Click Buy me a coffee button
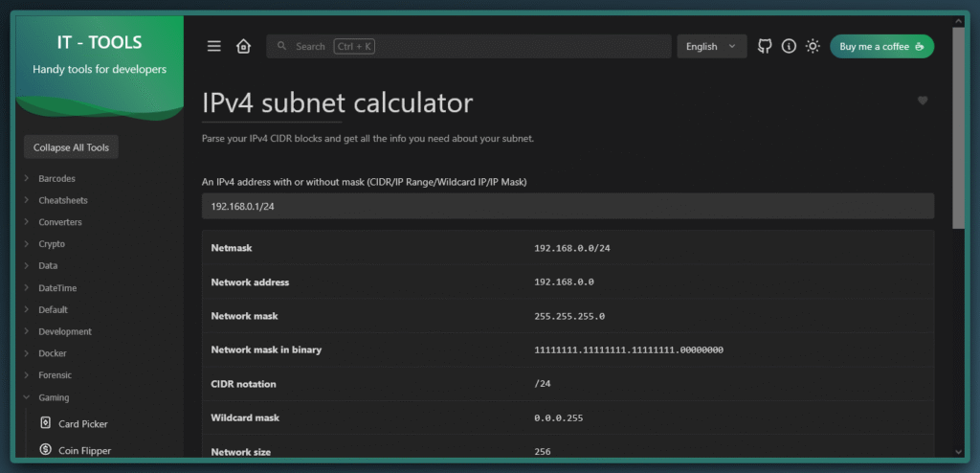Image resolution: width=980 pixels, height=473 pixels. pos(881,46)
